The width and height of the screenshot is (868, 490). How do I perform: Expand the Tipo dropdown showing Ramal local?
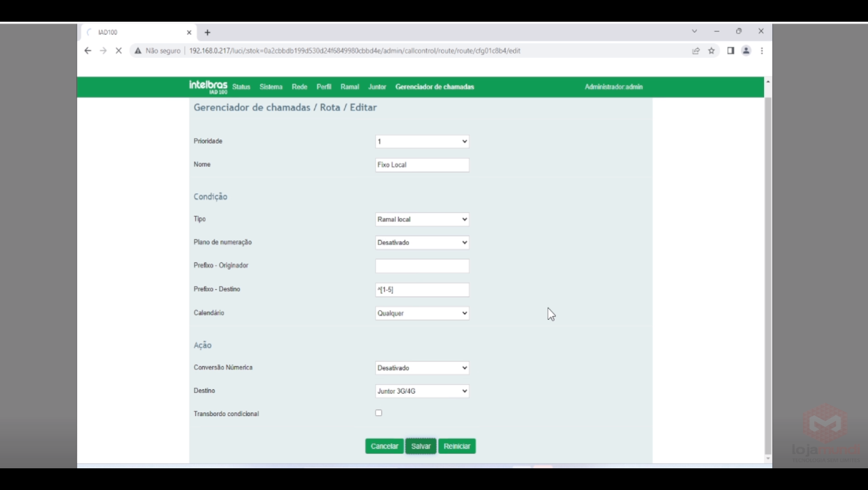422,219
